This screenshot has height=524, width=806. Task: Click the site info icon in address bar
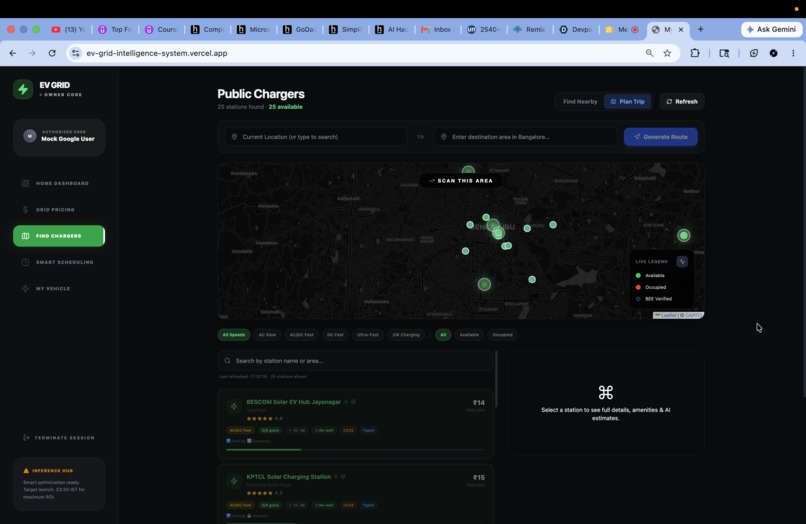point(76,53)
